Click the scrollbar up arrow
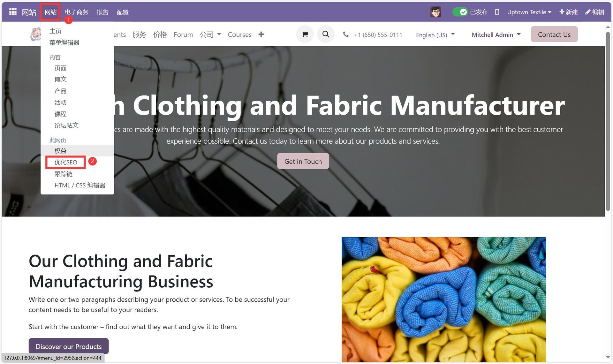Viewport: 613px width, 364px height. (x=608, y=27)
